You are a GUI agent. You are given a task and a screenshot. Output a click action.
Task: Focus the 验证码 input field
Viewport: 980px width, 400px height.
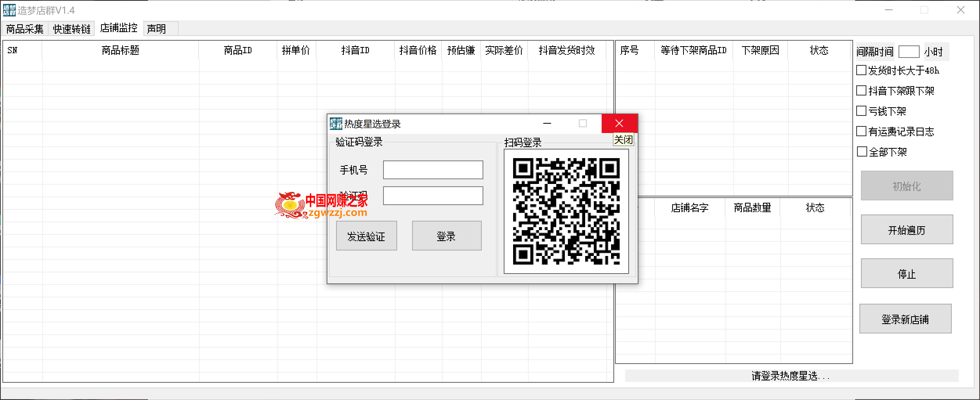433,196
